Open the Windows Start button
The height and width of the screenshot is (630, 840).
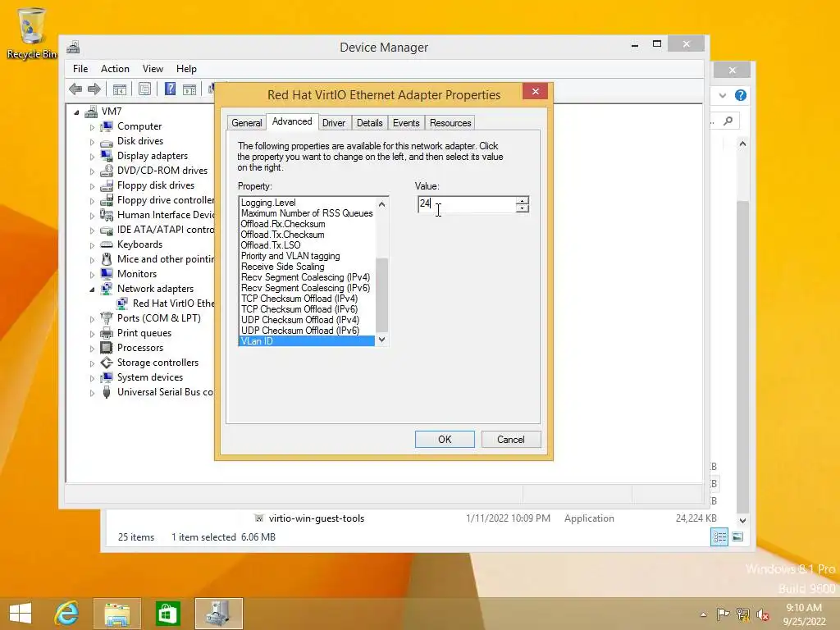click(x=21, y=614)
